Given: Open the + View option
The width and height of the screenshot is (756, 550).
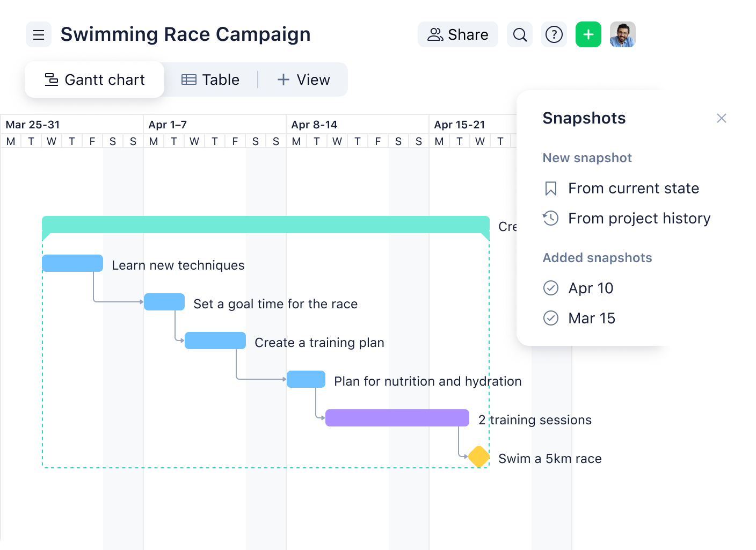Looking at the screenshot, I should (x=303, y=79).
